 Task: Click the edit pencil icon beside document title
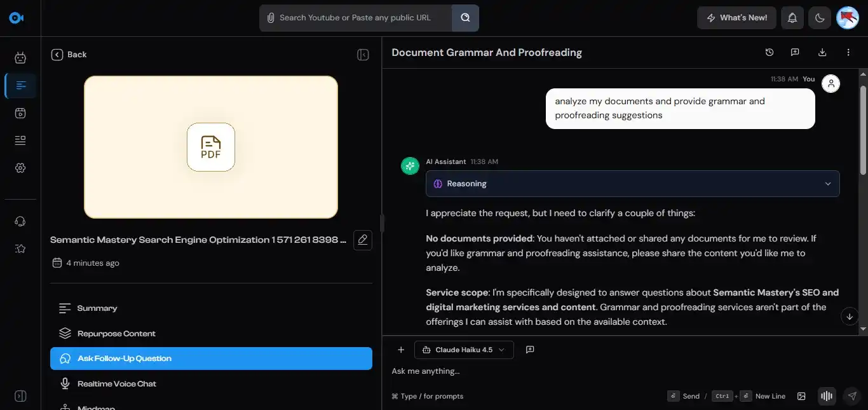(x=362, y=240)
